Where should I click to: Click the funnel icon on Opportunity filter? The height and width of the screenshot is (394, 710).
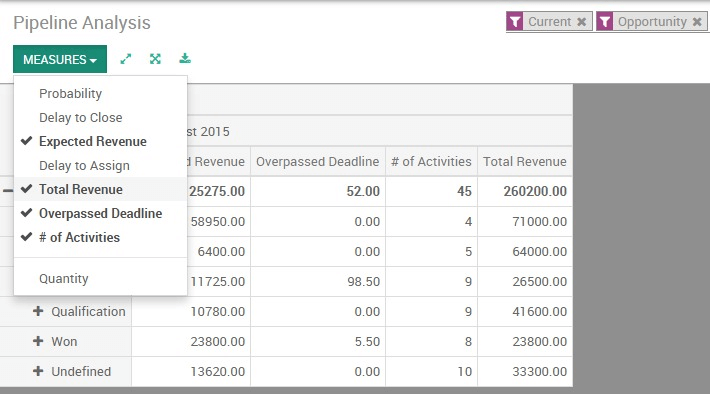click(604, 22)
